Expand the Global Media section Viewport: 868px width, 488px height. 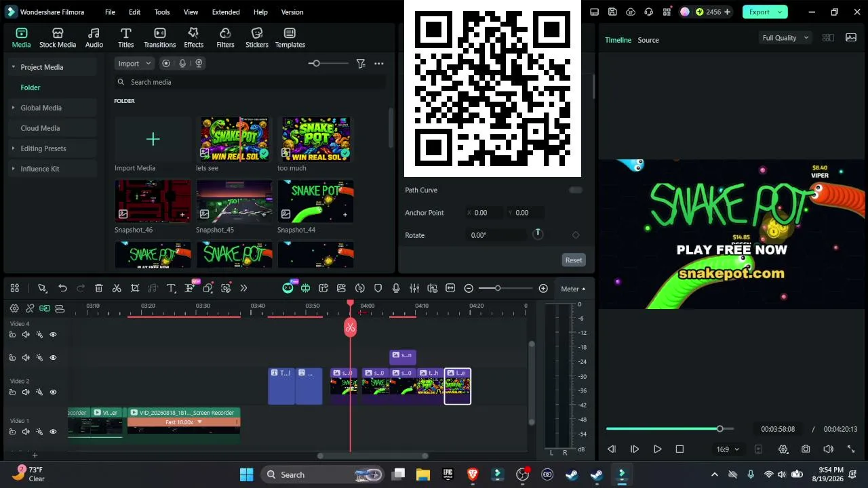coord(13,108)
